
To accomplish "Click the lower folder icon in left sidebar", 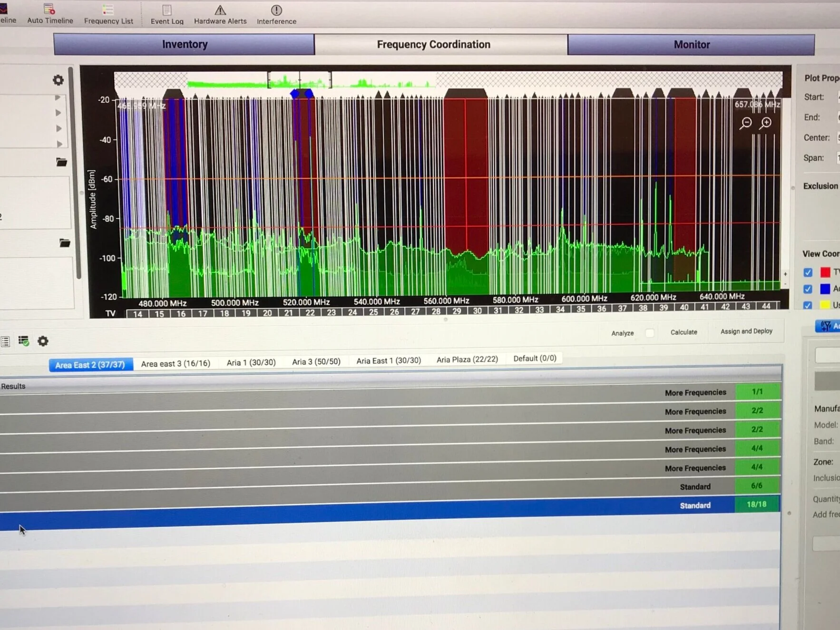I will pyautogui.click(x=65, y=243).
